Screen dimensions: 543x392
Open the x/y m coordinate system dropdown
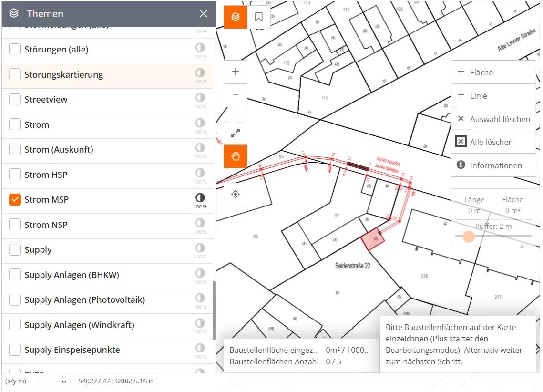[36, 382]
